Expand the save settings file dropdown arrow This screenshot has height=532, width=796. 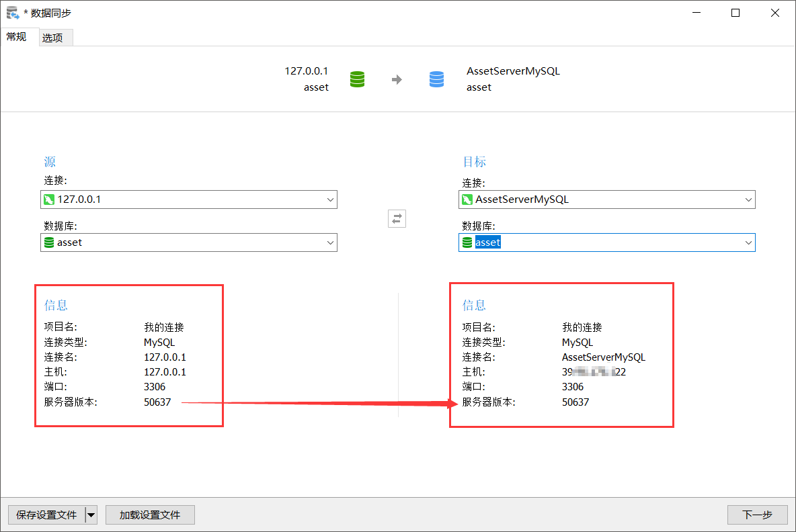pos(91,515)
